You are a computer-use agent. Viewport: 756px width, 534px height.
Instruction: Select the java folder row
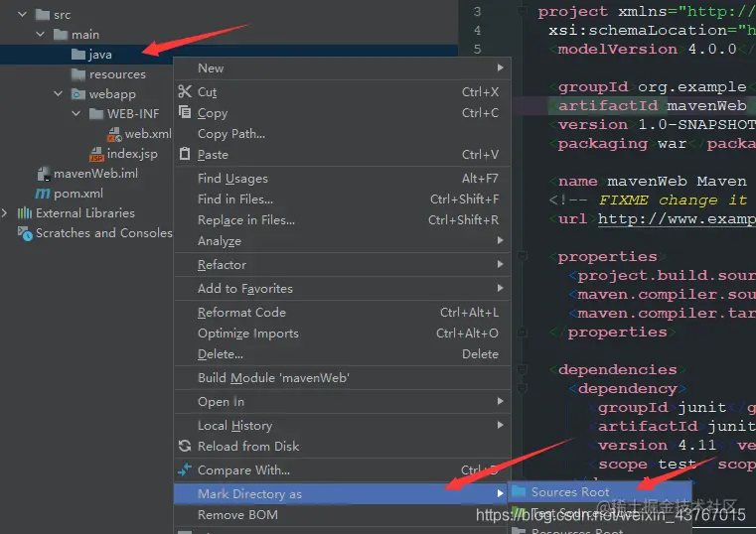coord(85,55)
